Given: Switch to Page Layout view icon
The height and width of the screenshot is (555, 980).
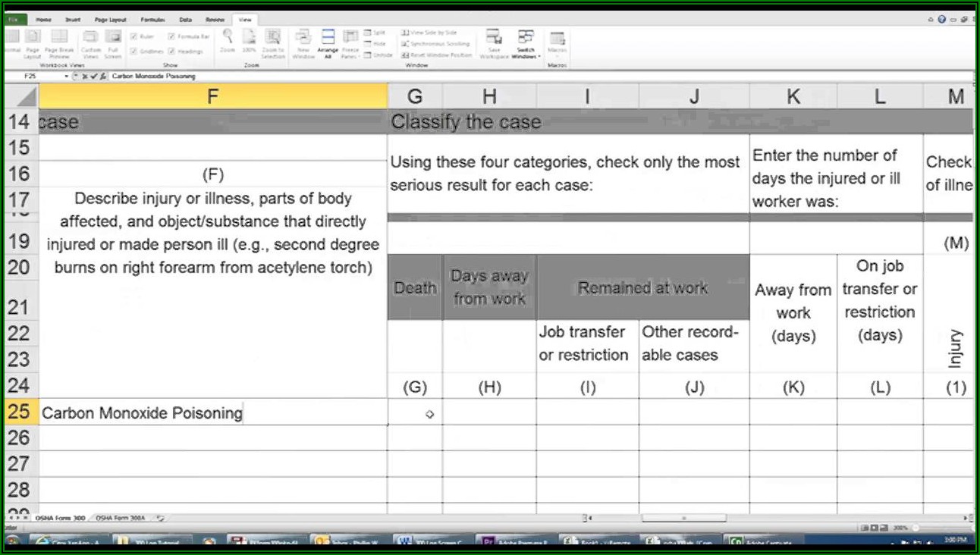Looking at the screenshot, I should pyautogui.click(x=33, y=38).
